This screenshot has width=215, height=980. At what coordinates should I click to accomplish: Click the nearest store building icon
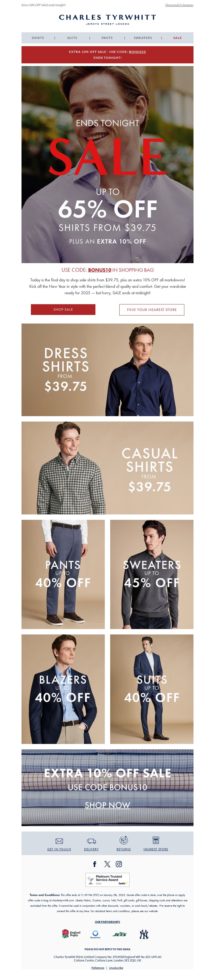tap(156, 840)
